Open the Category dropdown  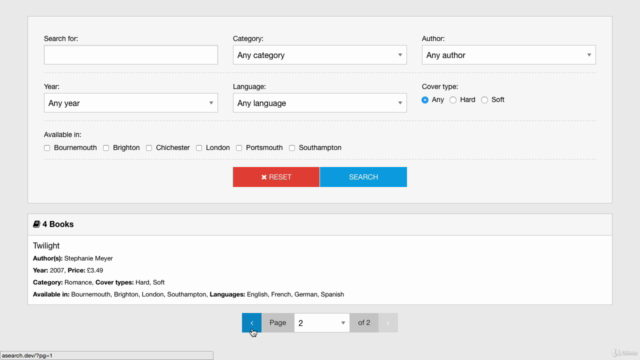320,55
